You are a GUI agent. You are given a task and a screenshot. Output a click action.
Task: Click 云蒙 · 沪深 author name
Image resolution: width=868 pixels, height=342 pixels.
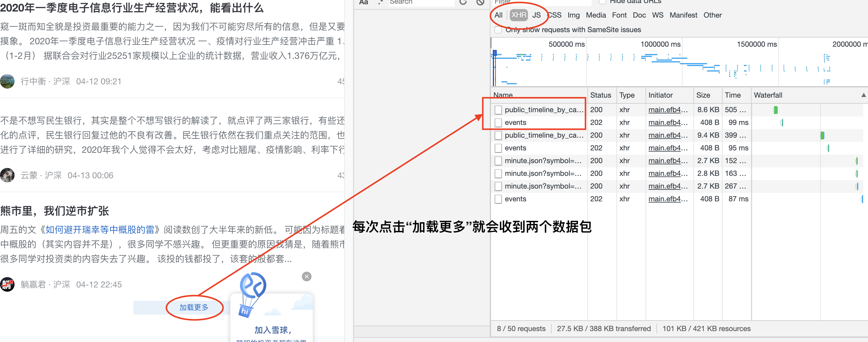point(41,176)
